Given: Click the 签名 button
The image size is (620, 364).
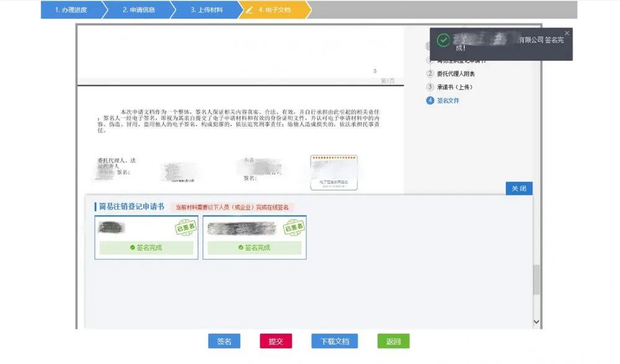Looking at the screenshot, I should click(x=224, y=341).
